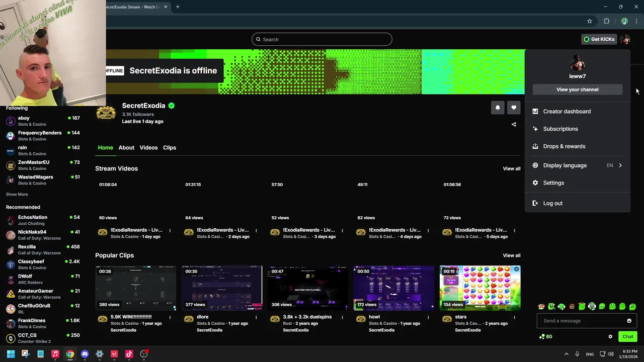
Task: Click the Kick user avatar in the top right
Action: point(625,39)
